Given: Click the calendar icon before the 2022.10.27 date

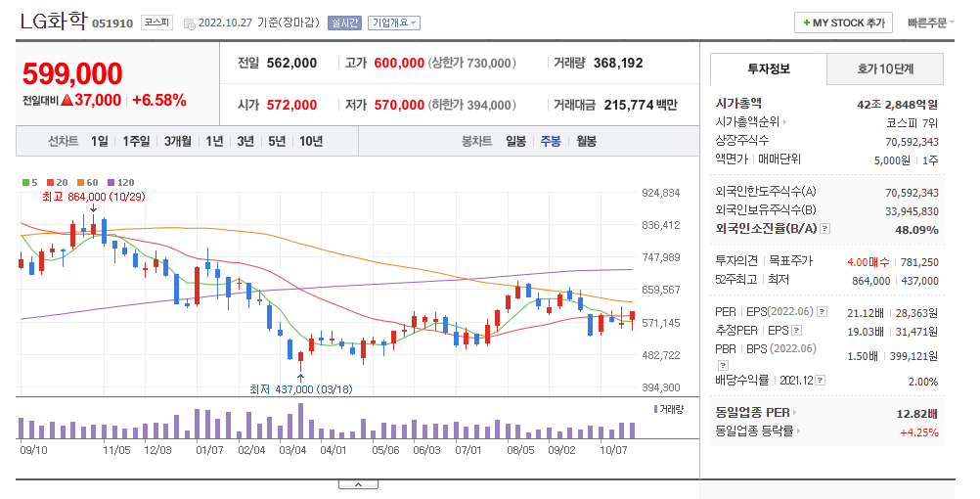Looking at the screenshot, I should coord(190,23).
